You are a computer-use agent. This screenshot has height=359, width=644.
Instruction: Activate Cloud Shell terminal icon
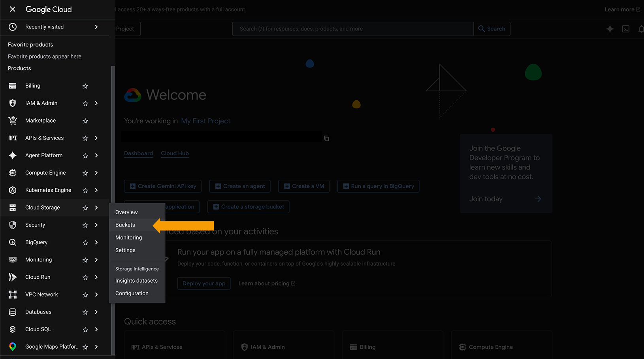pos(626,29)
